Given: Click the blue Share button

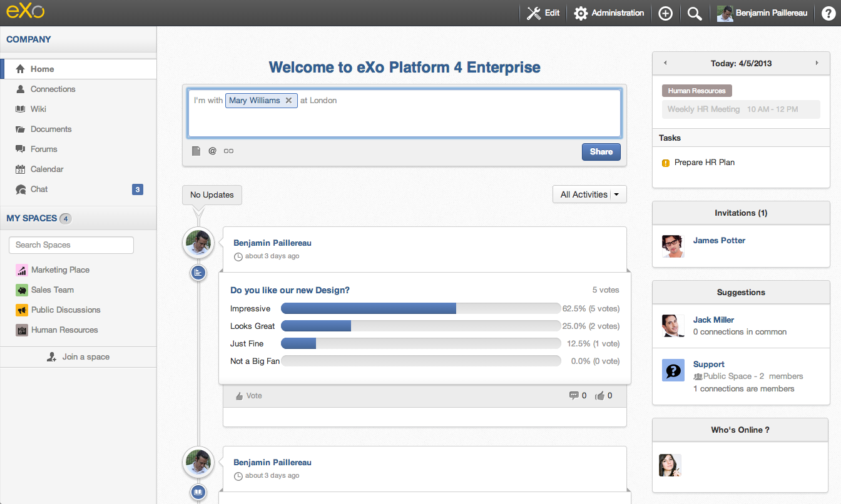Looking at the screenshot, I should point(601,151).
